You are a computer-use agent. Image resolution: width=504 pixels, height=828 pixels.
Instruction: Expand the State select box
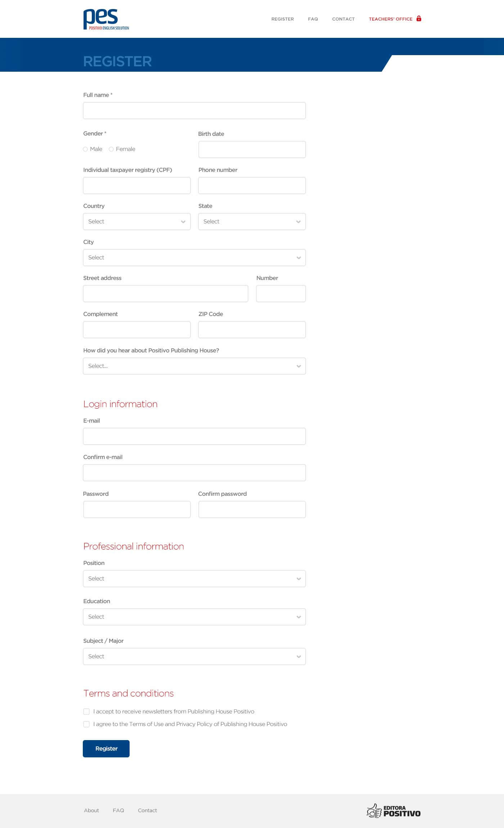[252, 222]
